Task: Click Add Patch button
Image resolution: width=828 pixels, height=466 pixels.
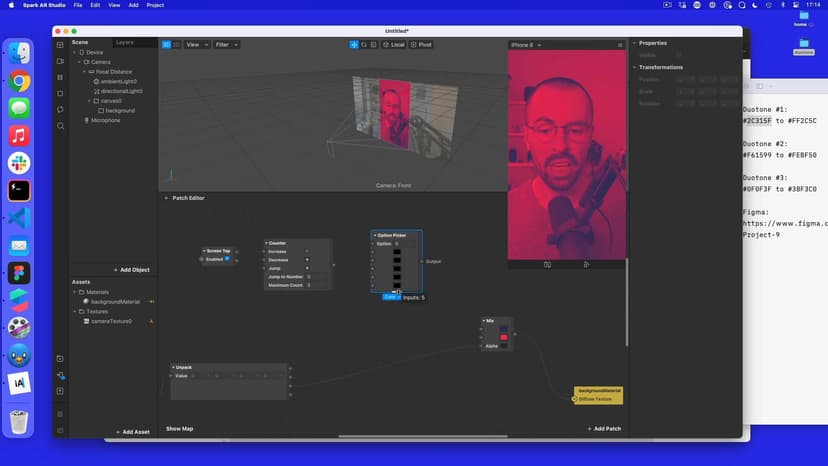Action: click(604, 428)
